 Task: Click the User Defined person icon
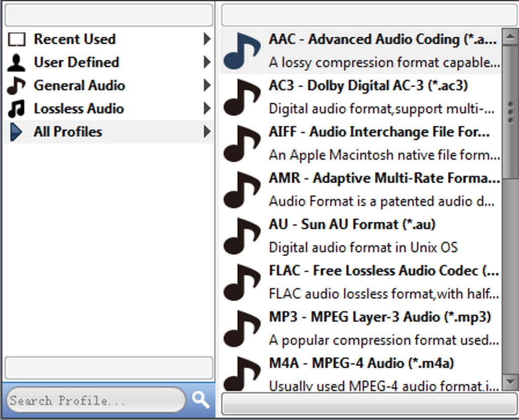pyautogui.click(x=16, y=63)
